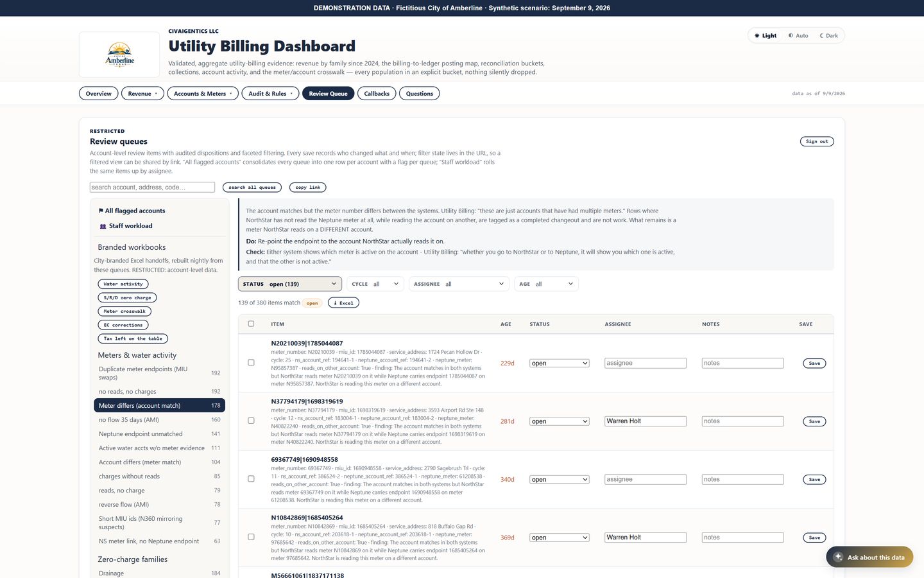Image resolution: width=924 pixels, height=578 pixels.
Task: Open the Water activity branded workbook
Action: coord(123,284)
